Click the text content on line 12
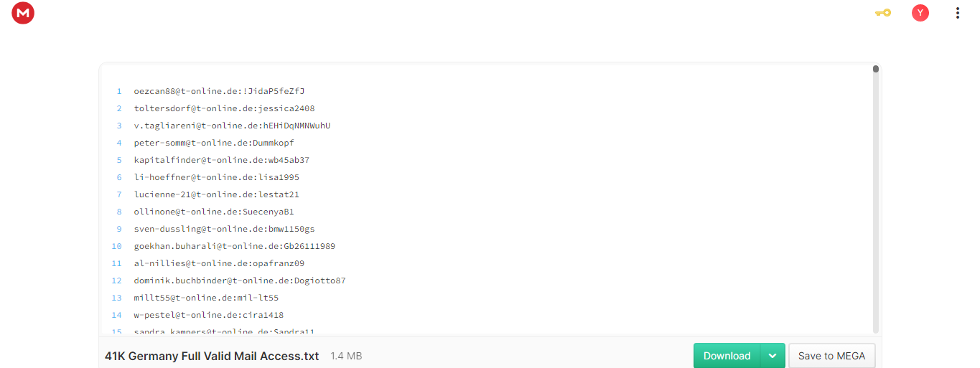980x368 pixels. (240, 280)
